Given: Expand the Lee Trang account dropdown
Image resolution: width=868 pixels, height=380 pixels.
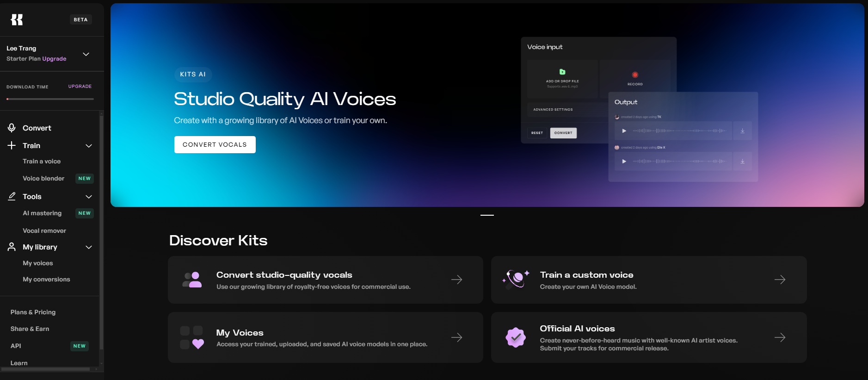Looking at the screenshot, I should click(86, 54).
